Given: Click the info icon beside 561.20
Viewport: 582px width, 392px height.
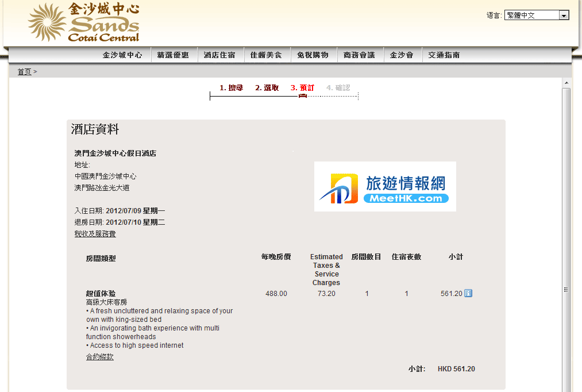Looking at the screenshot, I should [x=468, y=294].
